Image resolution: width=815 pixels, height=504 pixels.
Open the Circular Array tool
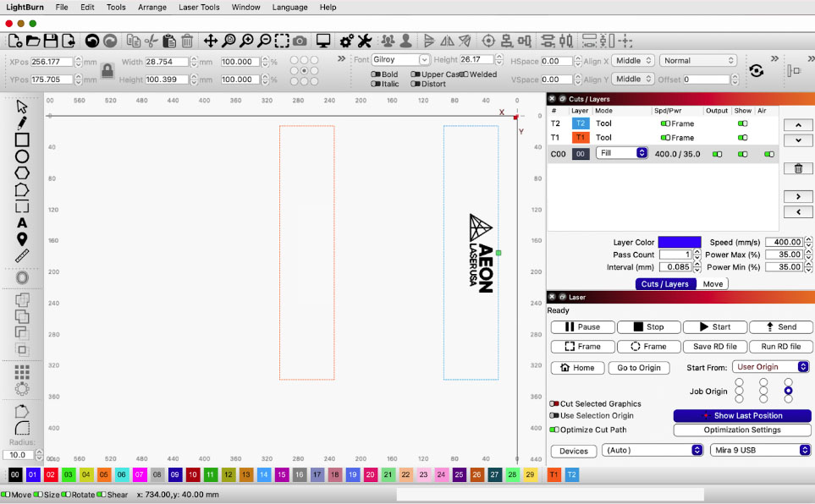pyautogui.click(x=22, y=389)
